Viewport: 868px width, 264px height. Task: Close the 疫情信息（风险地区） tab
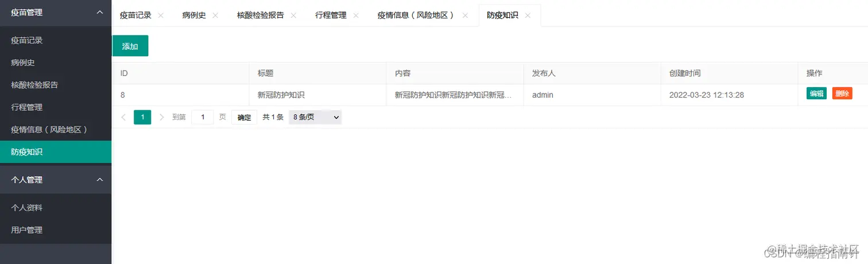pyautogui.click(x=465, y=15)
